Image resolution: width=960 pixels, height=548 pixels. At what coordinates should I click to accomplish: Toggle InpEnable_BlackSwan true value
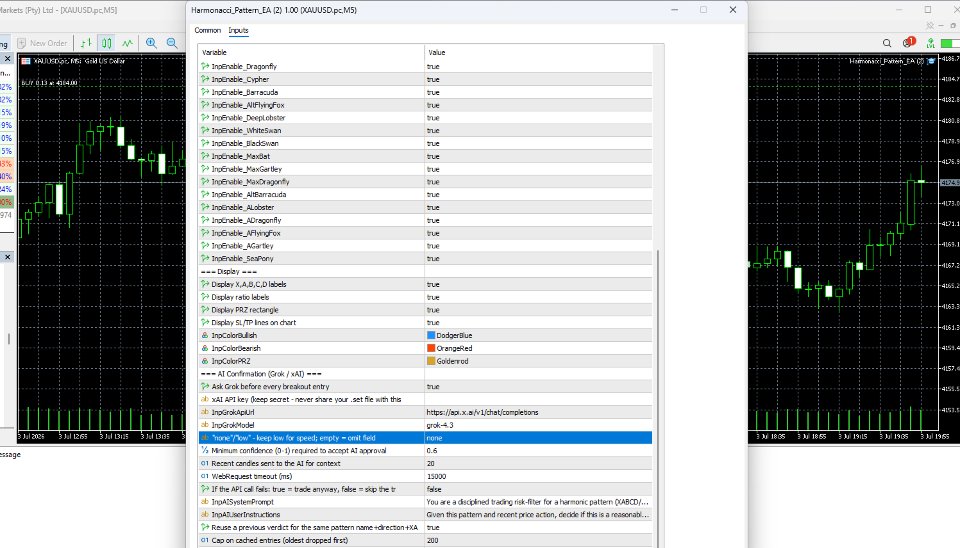(538, 143)
